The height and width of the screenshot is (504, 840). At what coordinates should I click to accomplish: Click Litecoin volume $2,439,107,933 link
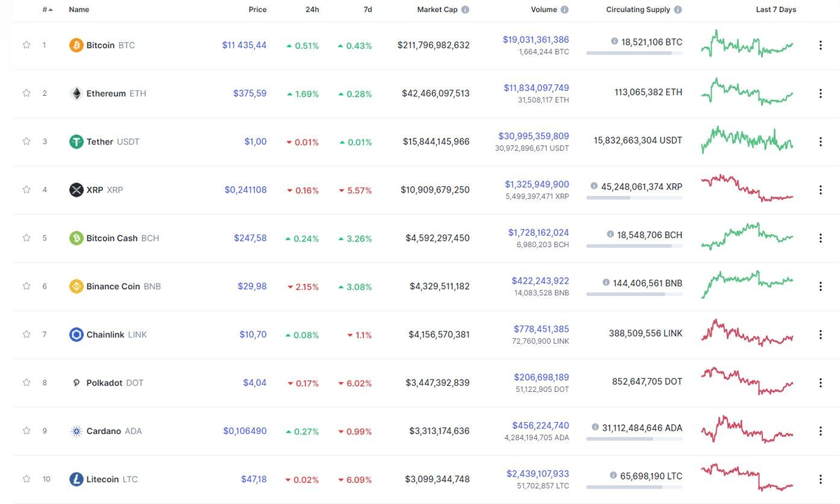538,474
